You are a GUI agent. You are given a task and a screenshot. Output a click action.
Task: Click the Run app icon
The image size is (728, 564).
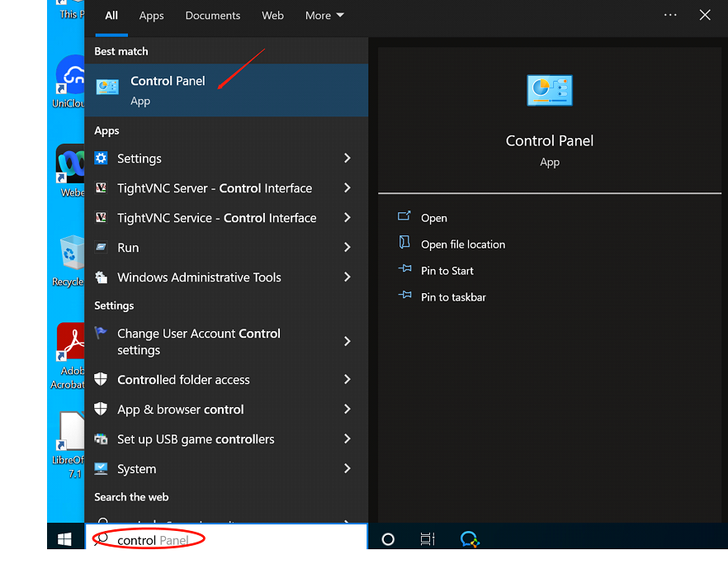tap(101, 247)
